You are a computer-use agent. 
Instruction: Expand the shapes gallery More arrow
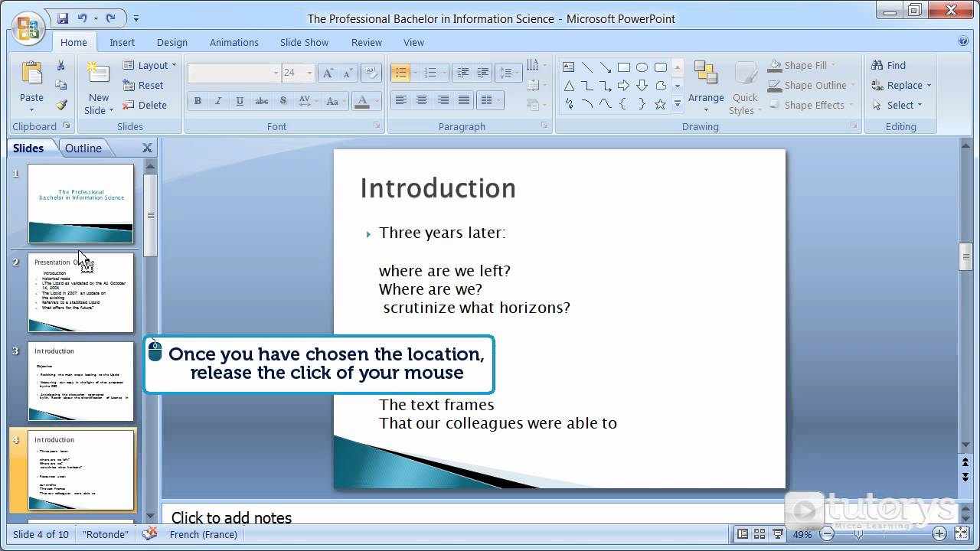[x=677, y=104]
